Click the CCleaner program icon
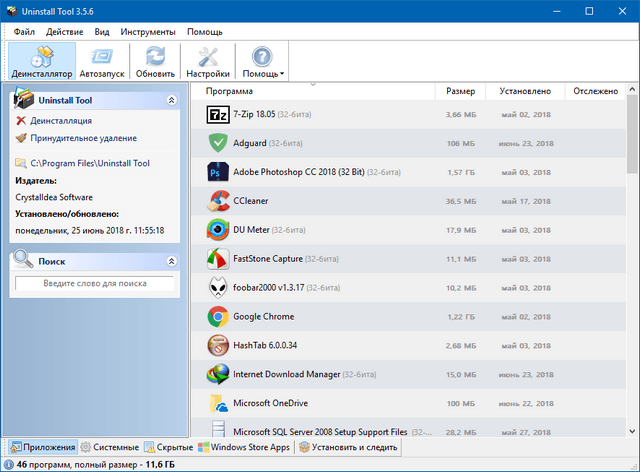Viewport: 640px width, 472px height. [x=218, y=201]
